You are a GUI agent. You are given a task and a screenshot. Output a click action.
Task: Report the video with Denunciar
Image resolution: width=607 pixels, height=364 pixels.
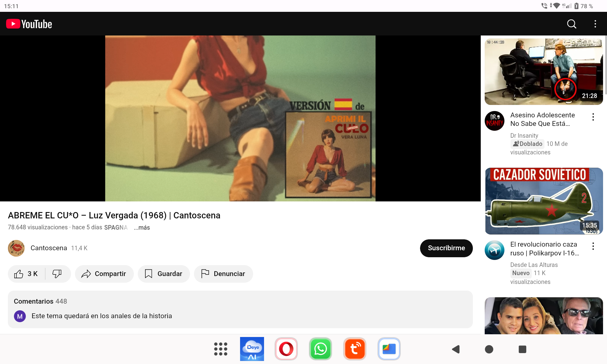(223, 274)
